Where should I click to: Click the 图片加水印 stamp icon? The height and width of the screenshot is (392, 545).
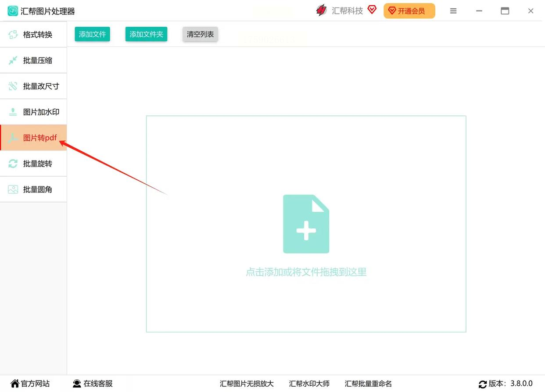point(13,112)
